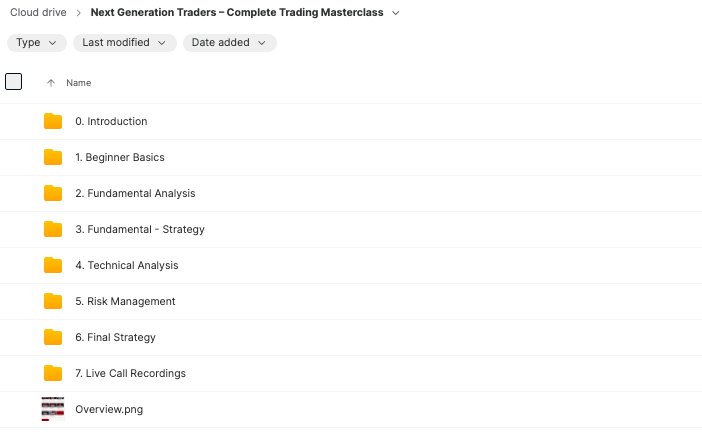
Task: Click the folder icon for 7. Live Call Recordings
Action: coord(53,374)
